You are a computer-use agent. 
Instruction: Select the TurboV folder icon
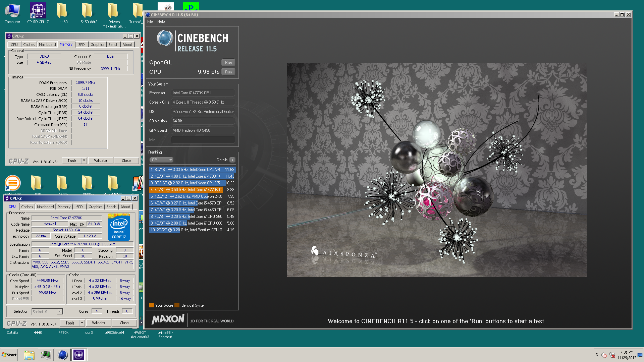(137, 13)
